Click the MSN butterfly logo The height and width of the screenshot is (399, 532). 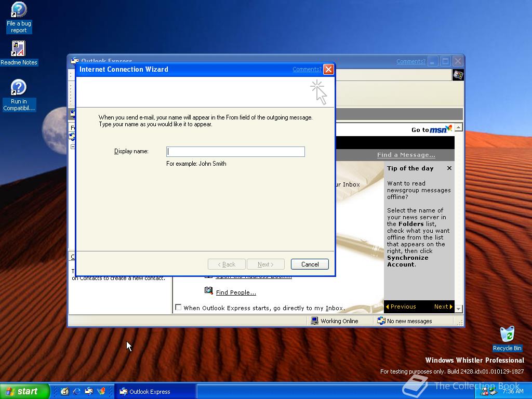[448, 128]
